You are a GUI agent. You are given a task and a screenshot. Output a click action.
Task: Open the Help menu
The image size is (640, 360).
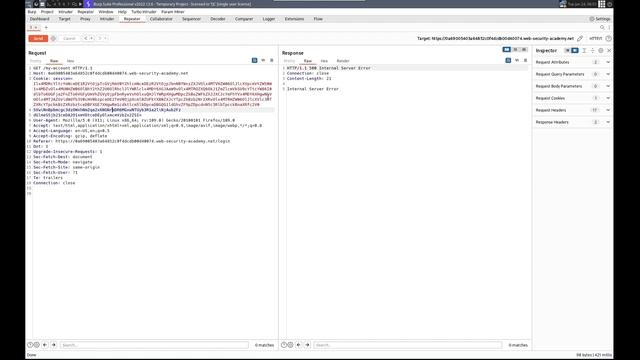click(122, 12)
